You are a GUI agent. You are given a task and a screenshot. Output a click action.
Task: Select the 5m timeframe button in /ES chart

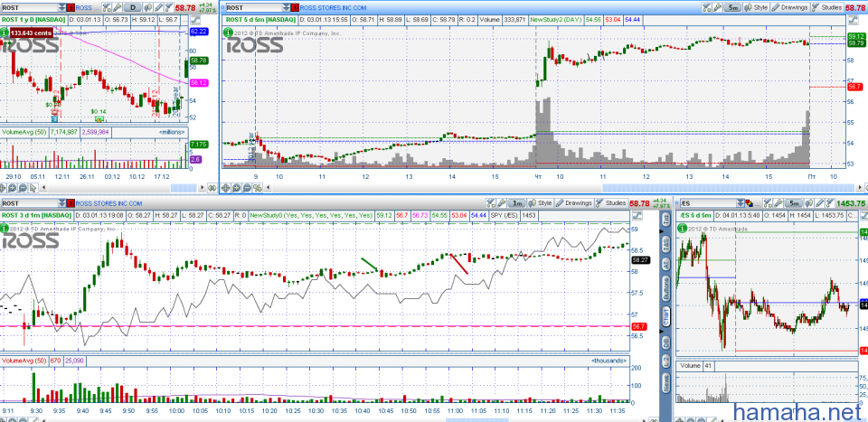click(793, 203)
